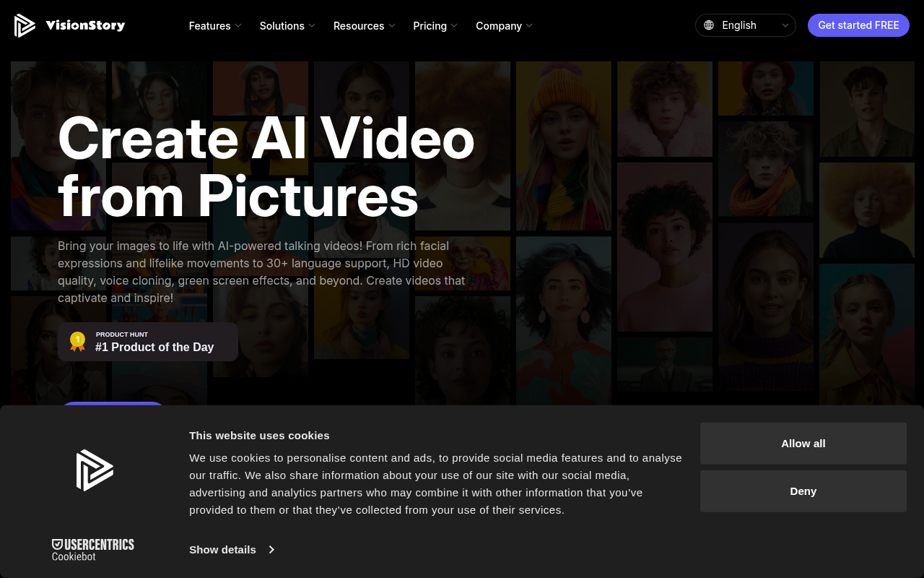Click the woman in yellow beanie thumbnail
The height and width of the screenshot is (578, 924).
(x=563, y=144)
